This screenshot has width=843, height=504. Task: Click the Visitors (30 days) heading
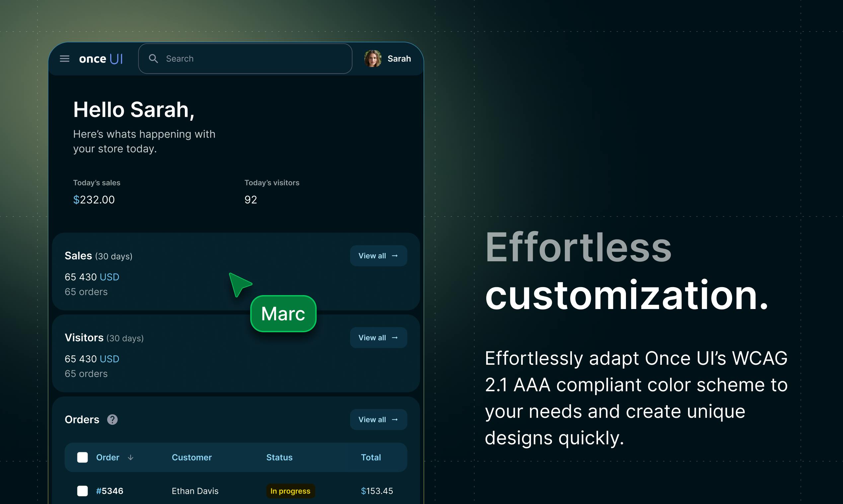(x=104, y=338)
